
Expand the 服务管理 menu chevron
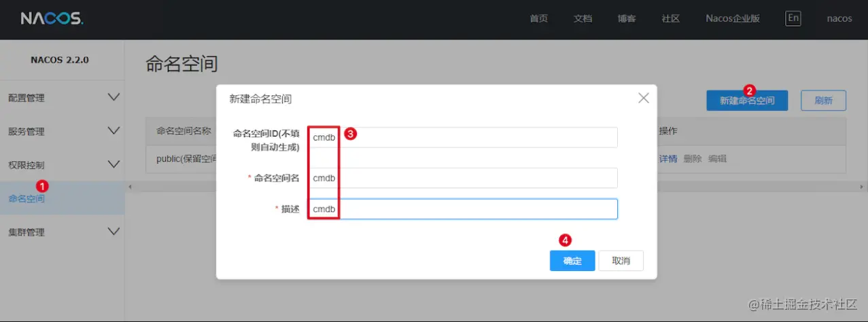[x=114, y=130]
